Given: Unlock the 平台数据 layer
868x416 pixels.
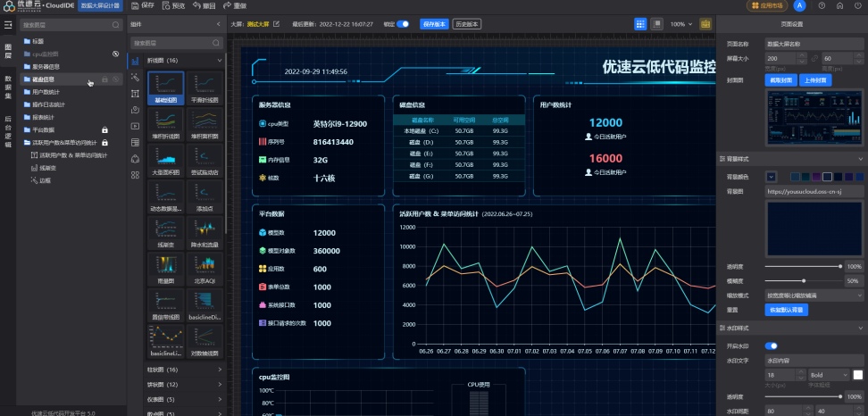Looking at the screenshot, I should [x=104, y=130].
